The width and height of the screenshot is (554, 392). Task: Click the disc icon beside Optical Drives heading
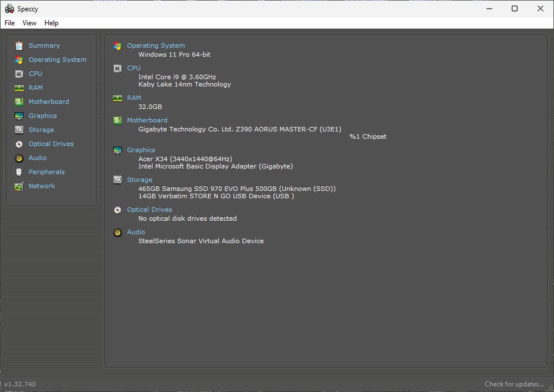click(x=118, y=210)
